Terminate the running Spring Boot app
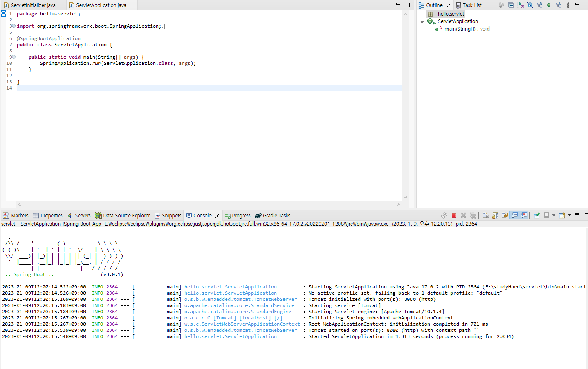The image size is (588, 369). click(454, 215)
